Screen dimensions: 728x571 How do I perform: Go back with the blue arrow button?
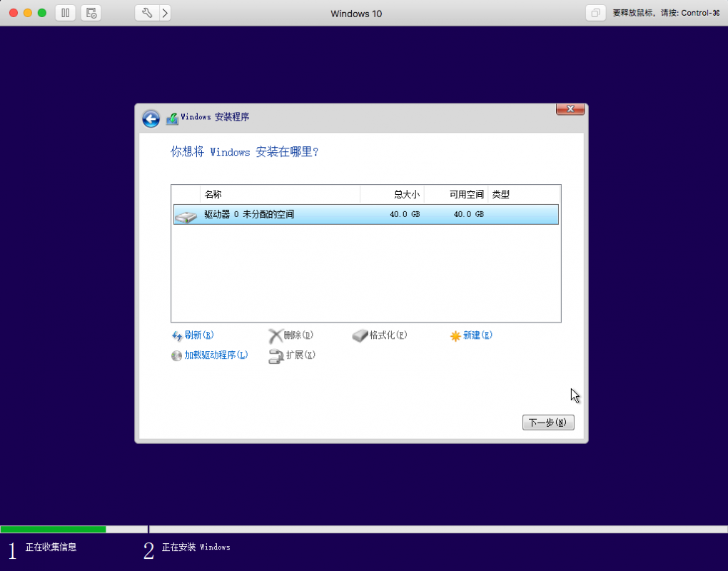tap(151, 118)
